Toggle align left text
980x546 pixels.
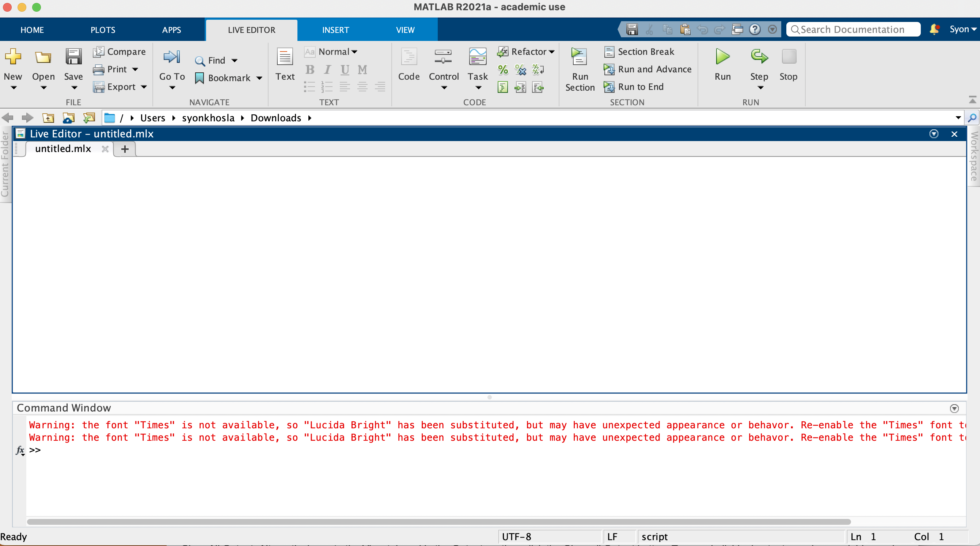pyautogui.click(x=345, y=87)
